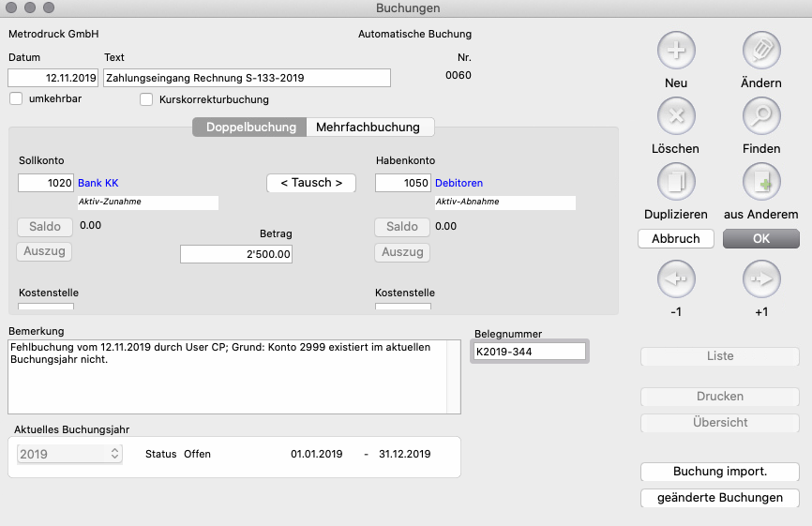Click the Löschen X icon
This screenshot has width=812, height=526.
(x=676, y=116)
